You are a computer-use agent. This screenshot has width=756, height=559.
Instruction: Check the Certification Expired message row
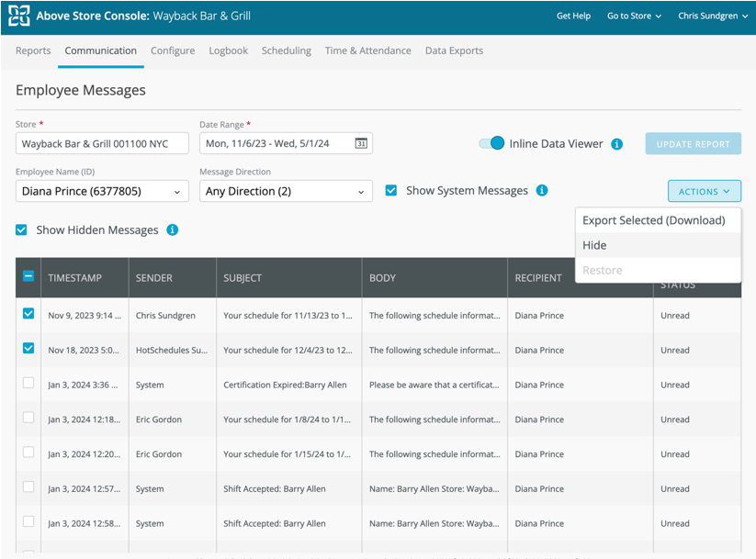point(28,383)
